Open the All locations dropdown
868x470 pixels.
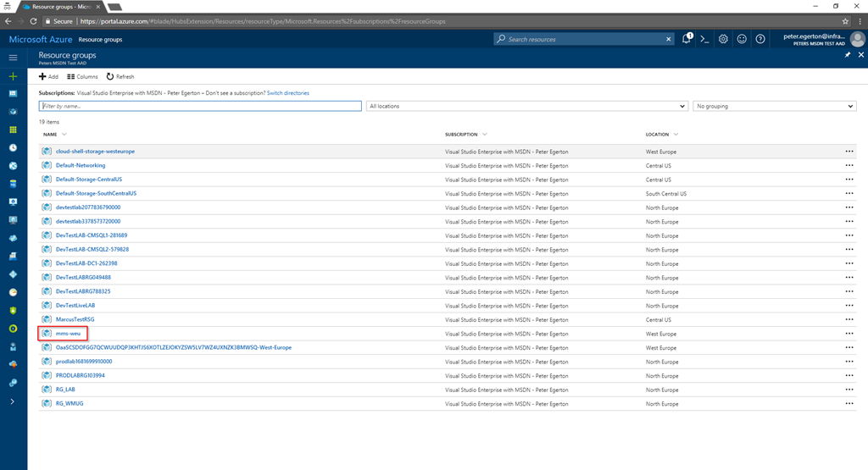[526, 106]
